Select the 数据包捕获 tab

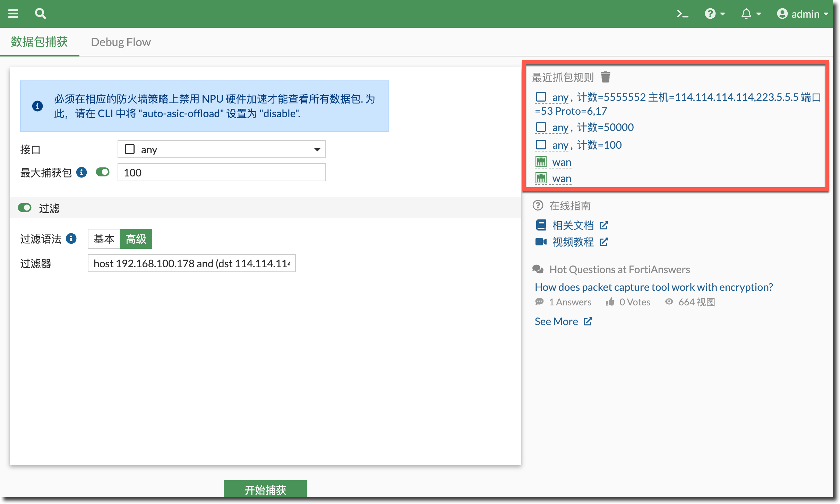[39, 42]
